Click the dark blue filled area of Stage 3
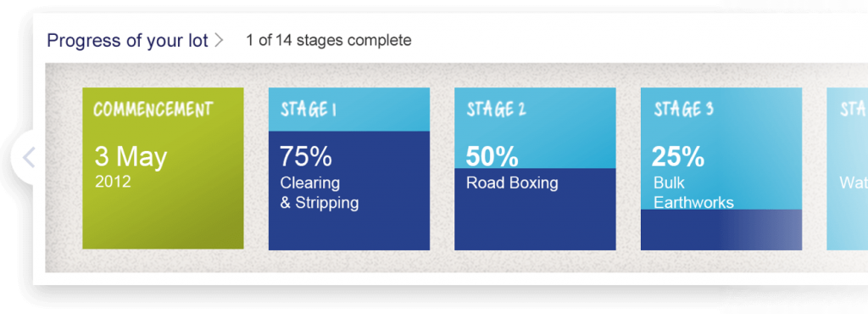Screen dimensions: 868x314 [721, 230]
